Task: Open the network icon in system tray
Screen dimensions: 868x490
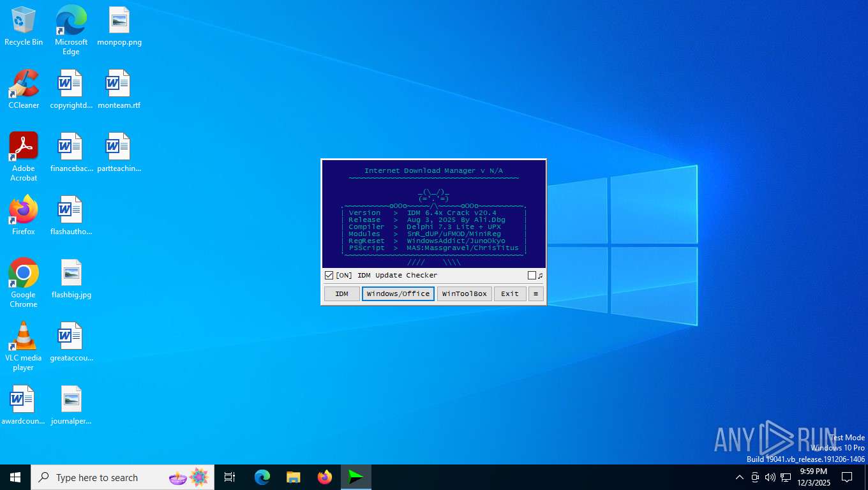Action: pyautogui.click(x=786, y=477)
